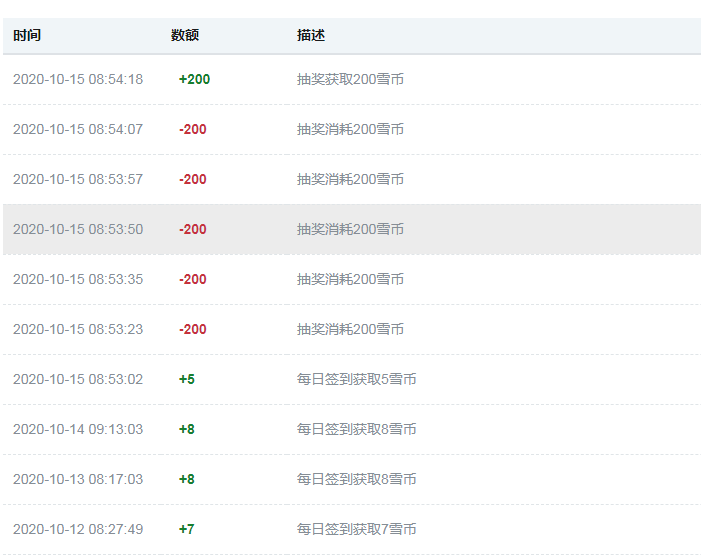The width and height of the screenshot is (701, 556).
Task: Click the 描述 column header
Action: pyautogui.click(x=311, y=35)
